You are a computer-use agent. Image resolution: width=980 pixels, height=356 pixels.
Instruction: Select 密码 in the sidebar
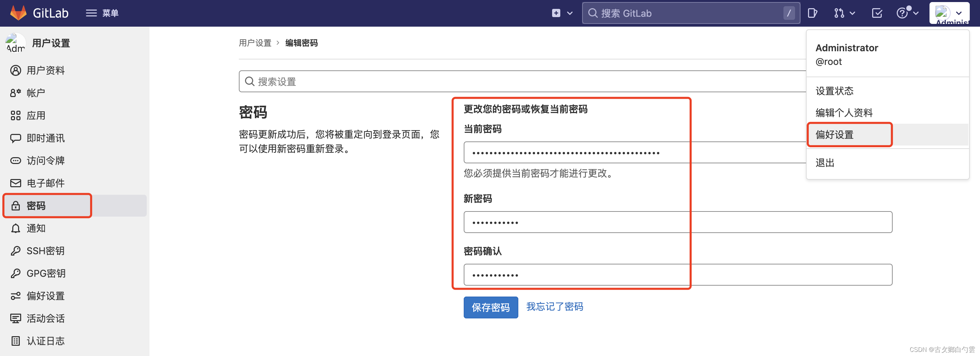click(75, 206)
